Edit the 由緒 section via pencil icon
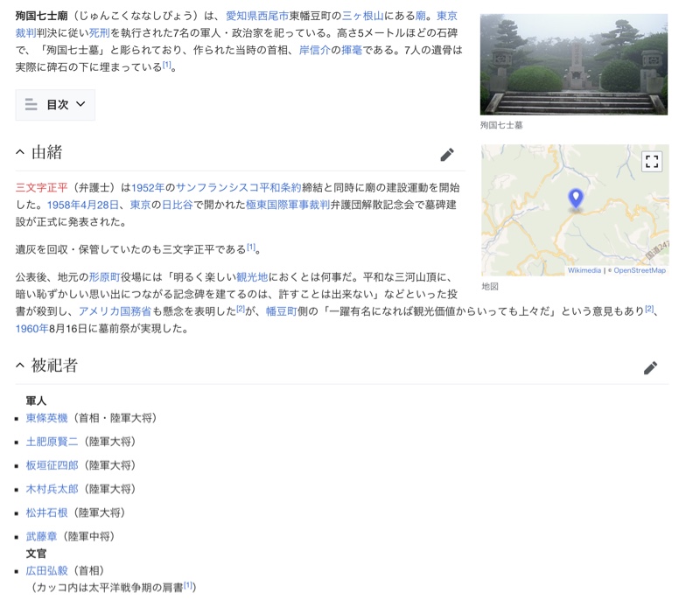The height and width of the screenshot is (600, 700). pyautogui.click(x=447, y=155)
